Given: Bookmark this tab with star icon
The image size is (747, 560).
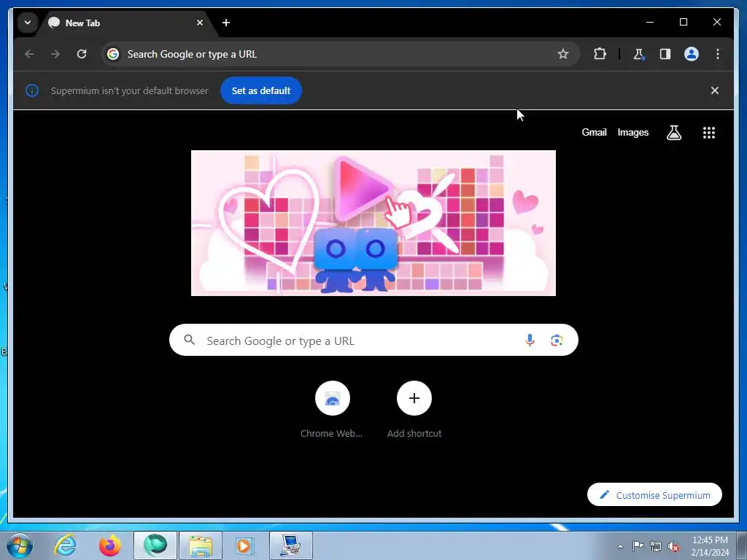Looking at the screenshot, I should (563, 54).
